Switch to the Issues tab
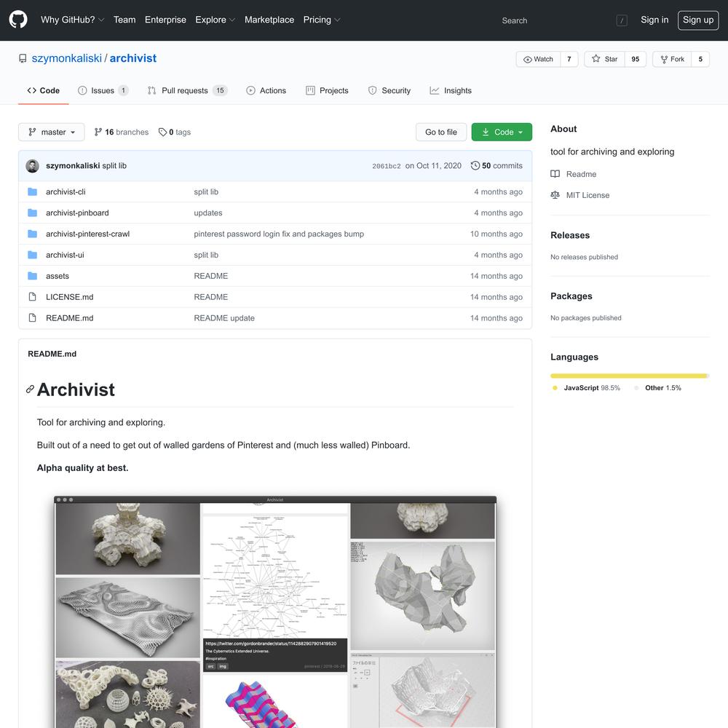The image size is (728, 728). point(103,90)
